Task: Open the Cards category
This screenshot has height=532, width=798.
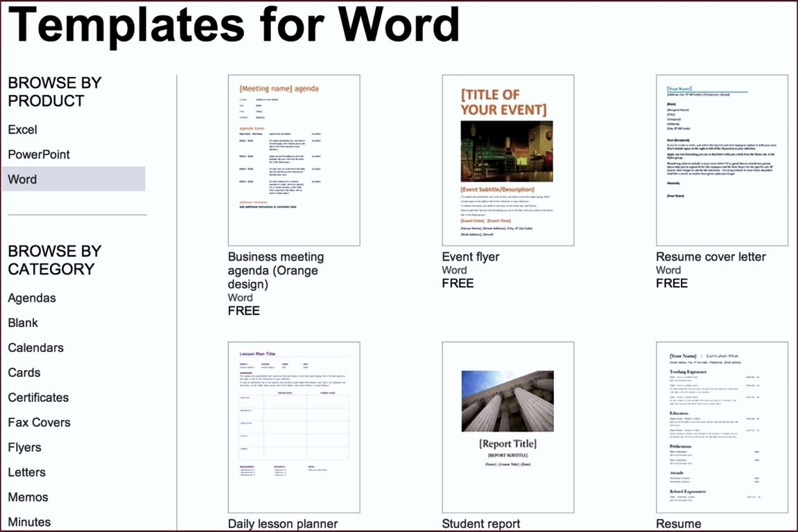Action: [24, 373]
